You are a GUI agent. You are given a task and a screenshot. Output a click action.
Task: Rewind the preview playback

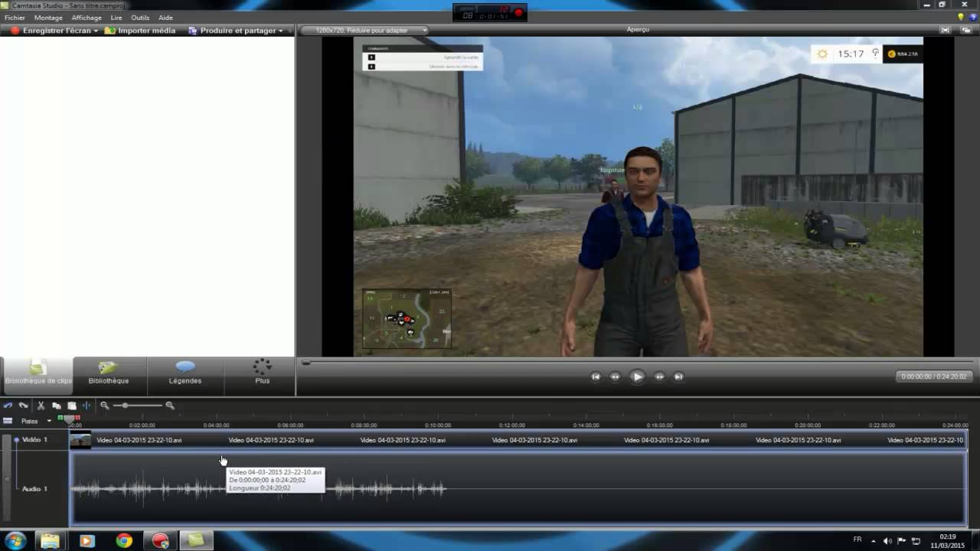(x=615, y=377)
